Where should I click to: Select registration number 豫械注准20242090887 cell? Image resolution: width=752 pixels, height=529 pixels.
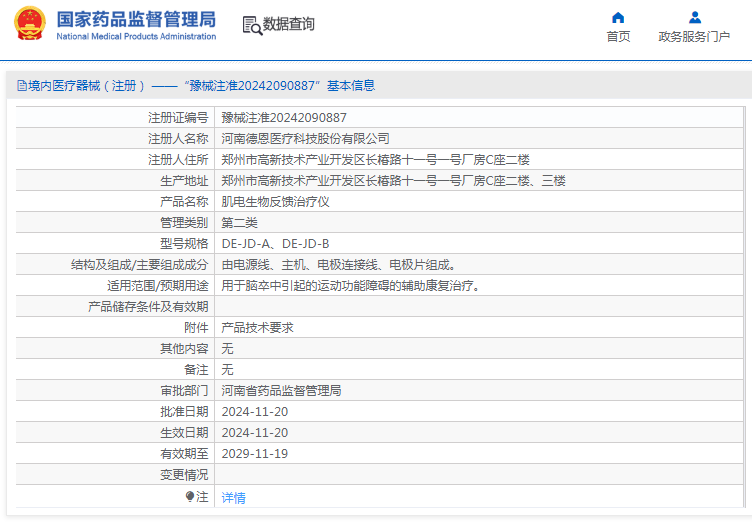pyautogui.click(x=284, y=118)
